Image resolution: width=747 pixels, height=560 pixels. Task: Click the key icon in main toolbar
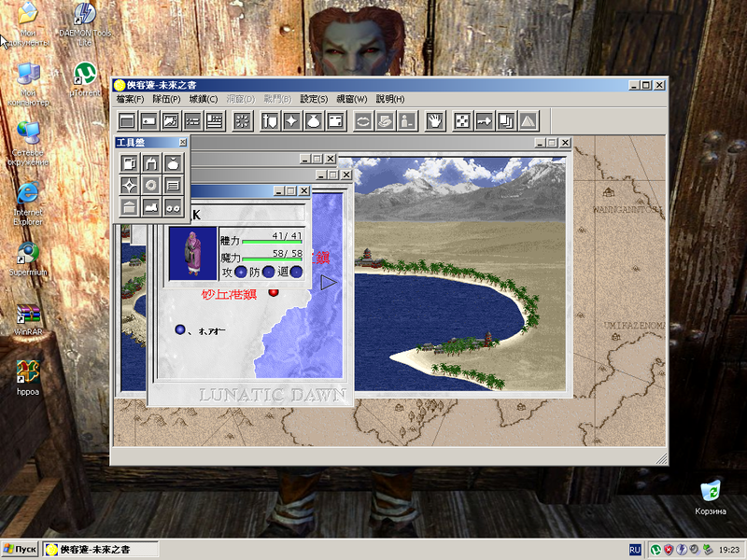(x=485, y=121)
